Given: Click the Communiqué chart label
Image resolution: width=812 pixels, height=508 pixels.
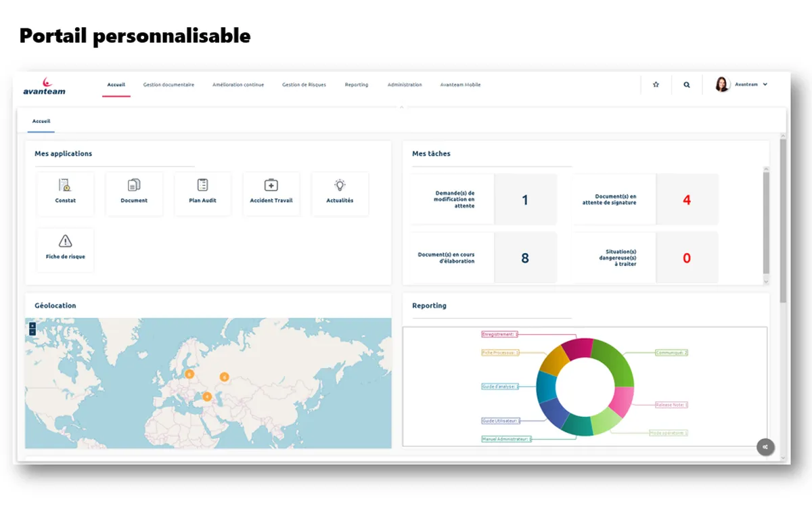Looking at the screenshot, I should coord(671,352).
